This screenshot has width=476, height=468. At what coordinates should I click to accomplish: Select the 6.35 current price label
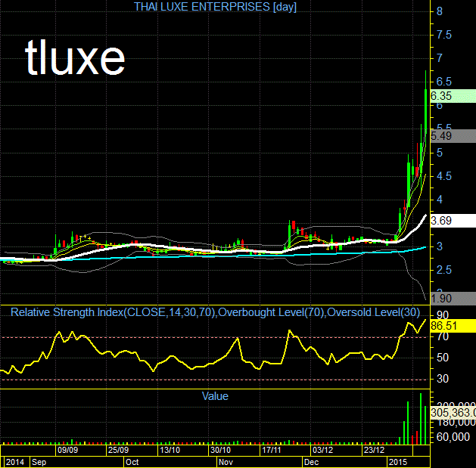point(453,96)
